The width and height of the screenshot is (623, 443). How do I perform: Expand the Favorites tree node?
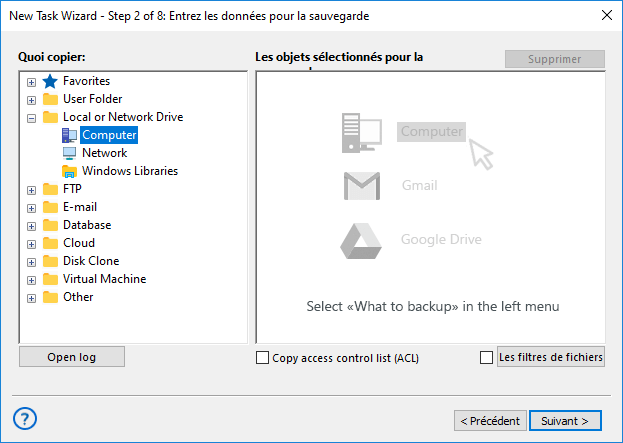[31, 81]
